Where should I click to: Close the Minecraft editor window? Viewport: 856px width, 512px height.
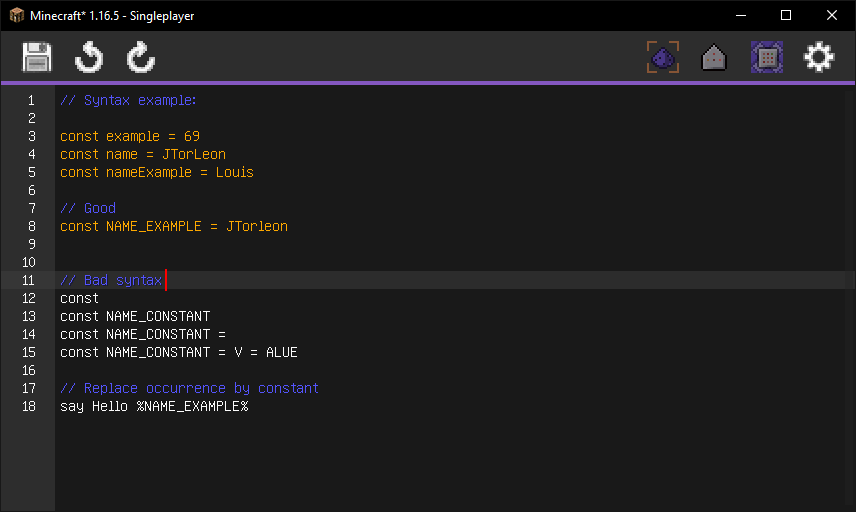(x=832, y=15)
